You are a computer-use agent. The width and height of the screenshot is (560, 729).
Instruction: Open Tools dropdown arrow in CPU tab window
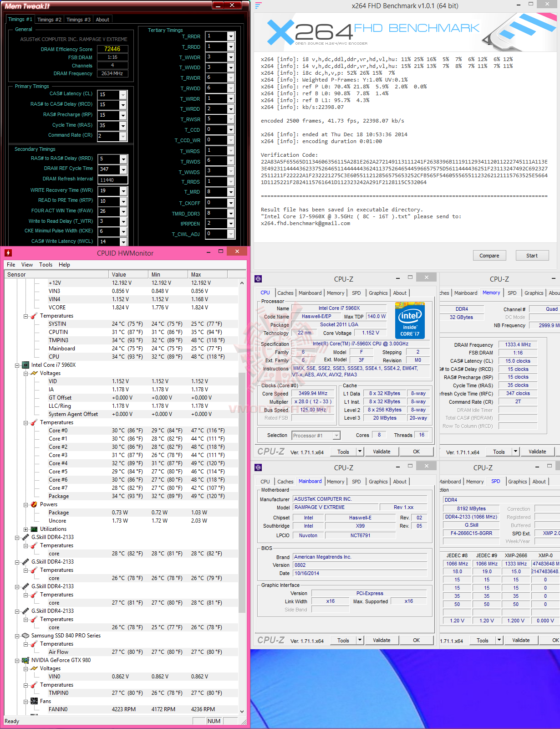tap(360, 452)
